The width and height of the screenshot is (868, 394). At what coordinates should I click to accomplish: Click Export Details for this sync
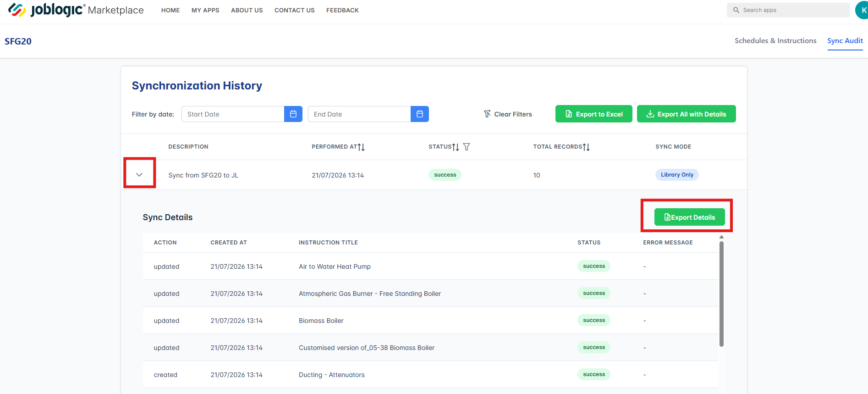[x=690, y=217]
